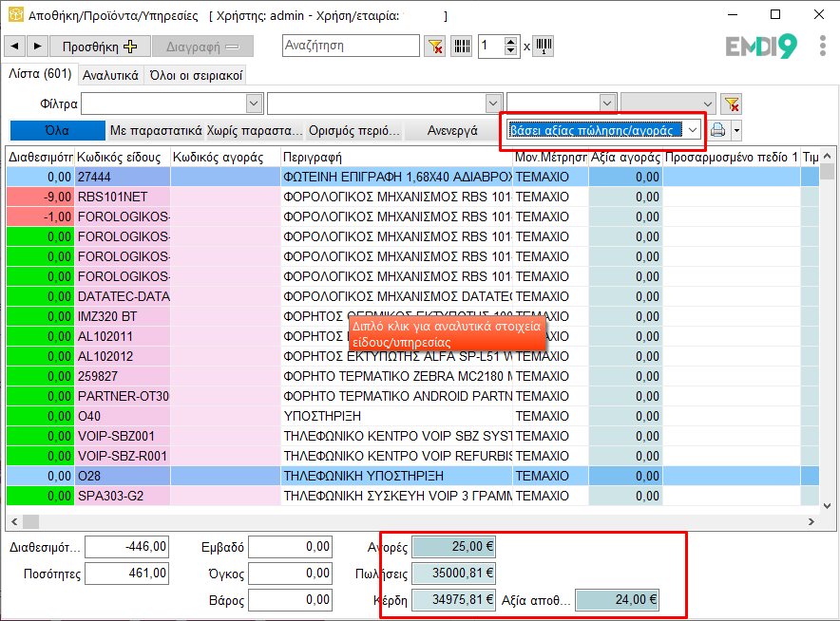Image resolution: width=840 pixels, height=621 pixels.
Task: Expand the second Φίλτρα combo box
Action: coord(493,103)
